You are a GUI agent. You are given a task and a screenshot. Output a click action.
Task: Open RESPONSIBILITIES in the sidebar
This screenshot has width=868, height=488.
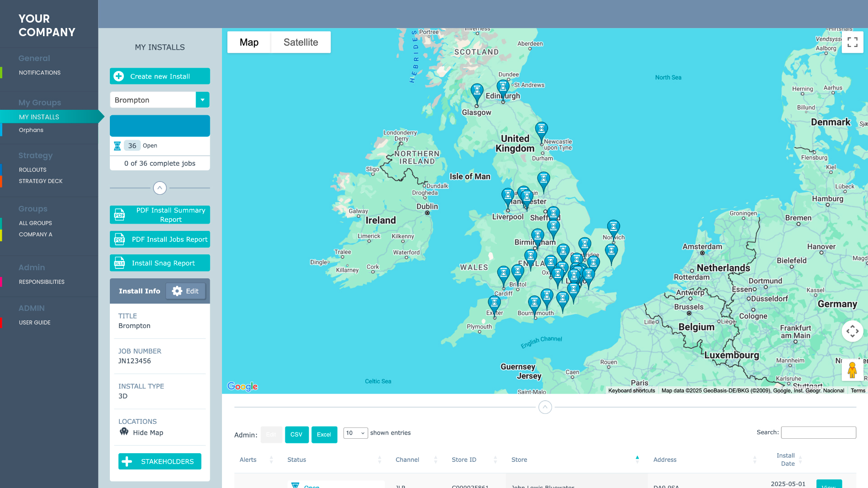(42, 282)
